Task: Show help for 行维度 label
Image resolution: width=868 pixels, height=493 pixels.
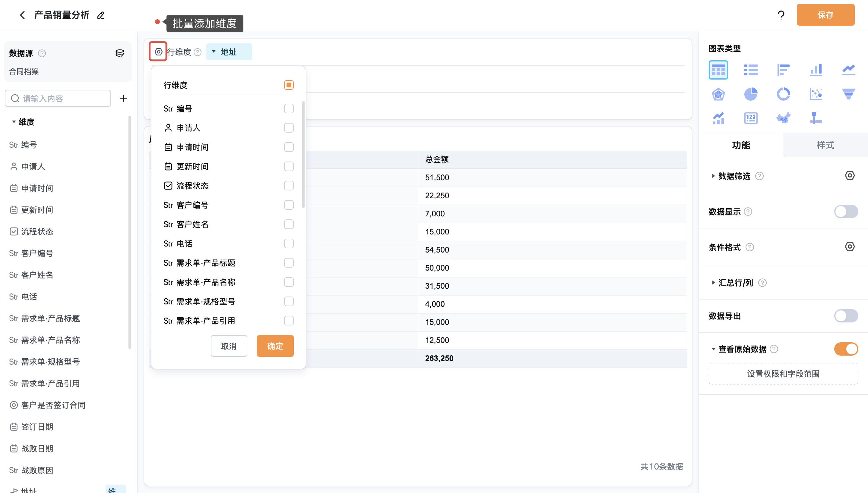Action: tap(198, 52)
